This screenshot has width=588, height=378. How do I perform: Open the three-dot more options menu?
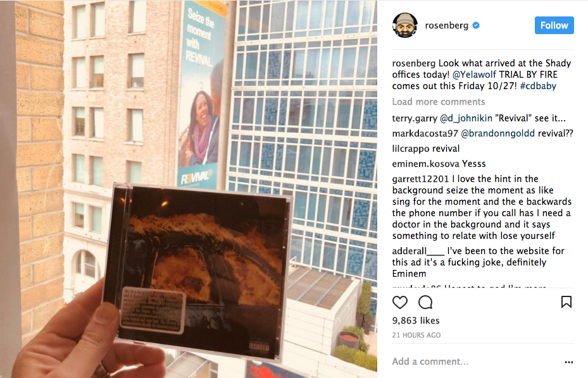568,362
